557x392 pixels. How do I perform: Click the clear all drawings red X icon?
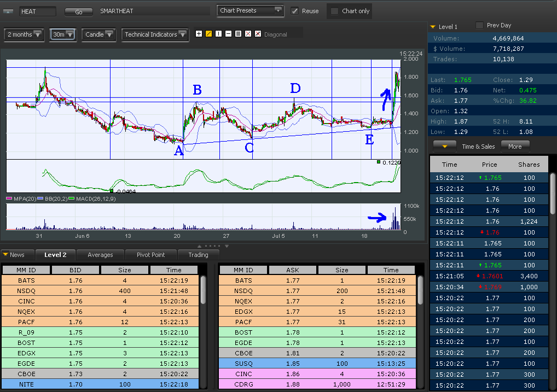point(258,34)
